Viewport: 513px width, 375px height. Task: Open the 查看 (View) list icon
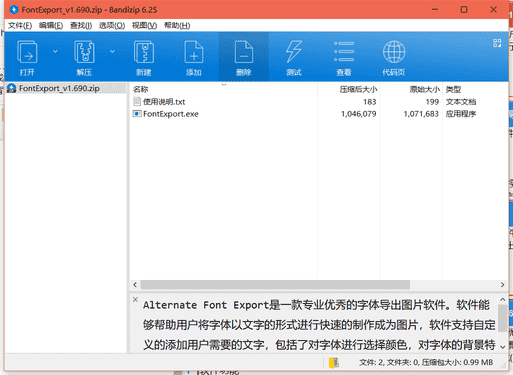point(344,52)
